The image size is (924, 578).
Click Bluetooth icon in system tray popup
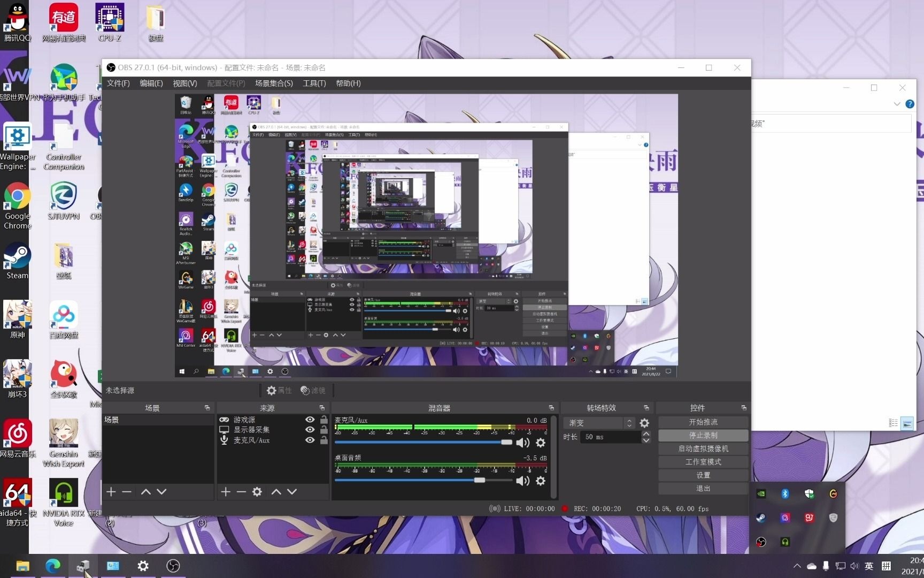click(x=785, y=494)
